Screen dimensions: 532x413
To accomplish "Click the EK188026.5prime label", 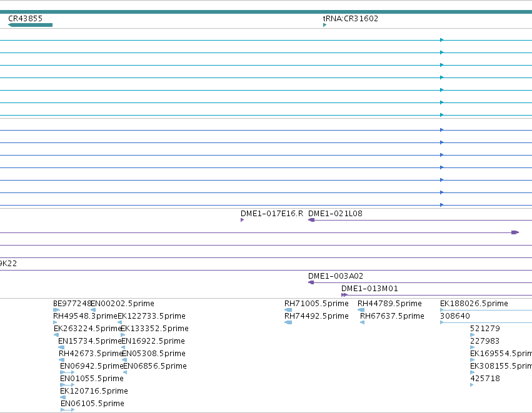I will pos(474,303).
